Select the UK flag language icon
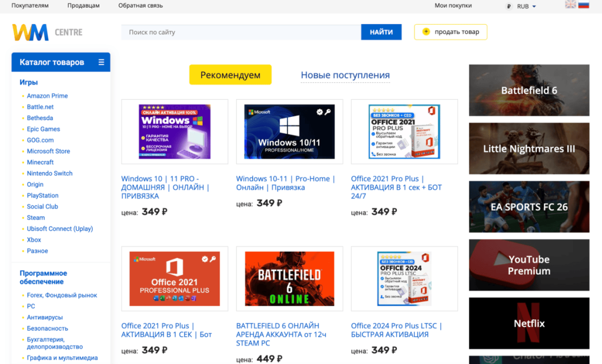The height and width of the screenshot is (364, 602). (570, 5)
